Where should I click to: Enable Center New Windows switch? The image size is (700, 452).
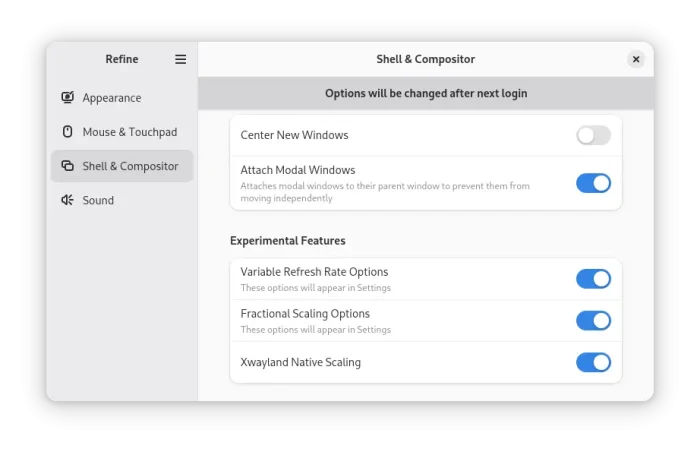(593, 135)
